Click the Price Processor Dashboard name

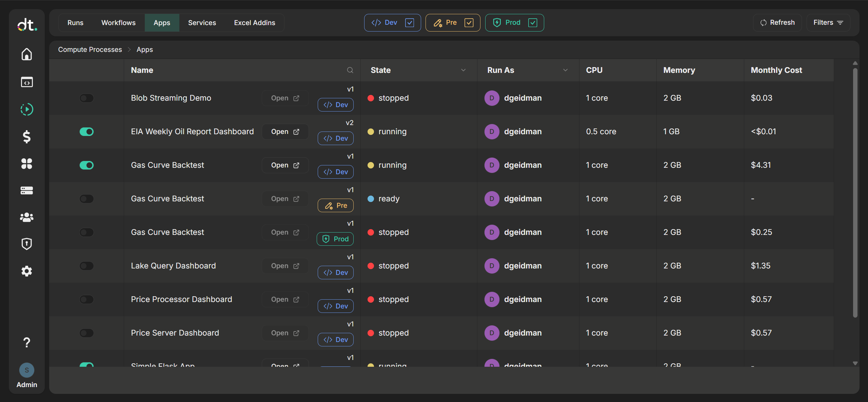[x=181, y=299]
